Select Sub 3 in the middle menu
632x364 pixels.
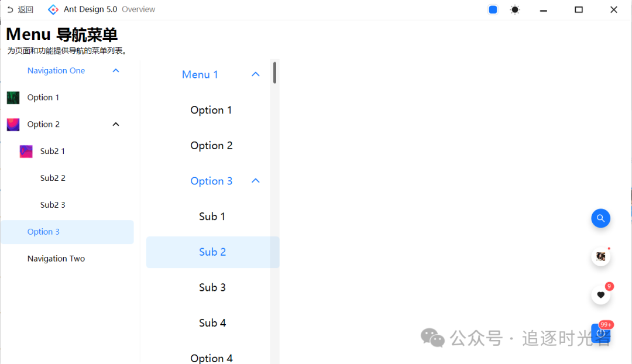click(x=212, y=287)
